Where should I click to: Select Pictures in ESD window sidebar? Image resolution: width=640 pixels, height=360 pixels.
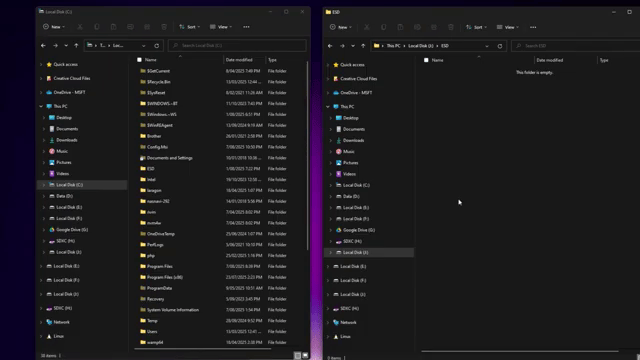click(350, 163)
